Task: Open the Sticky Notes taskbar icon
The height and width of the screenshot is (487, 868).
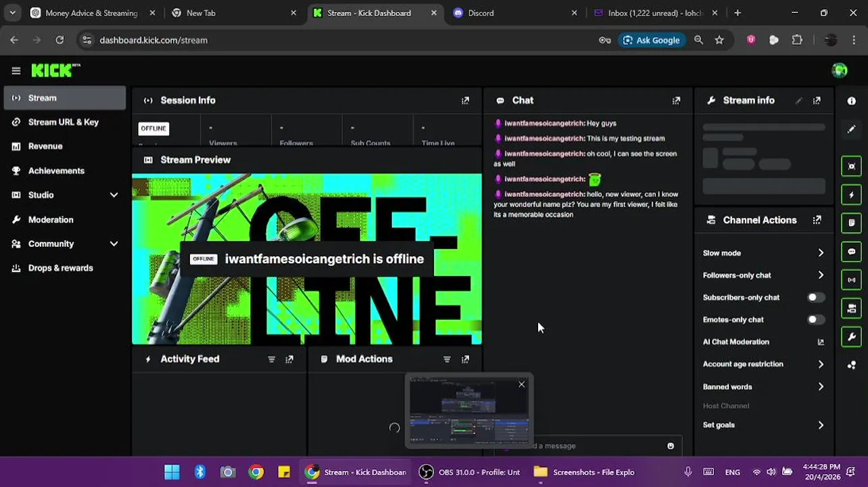Action: pos(284,472)
